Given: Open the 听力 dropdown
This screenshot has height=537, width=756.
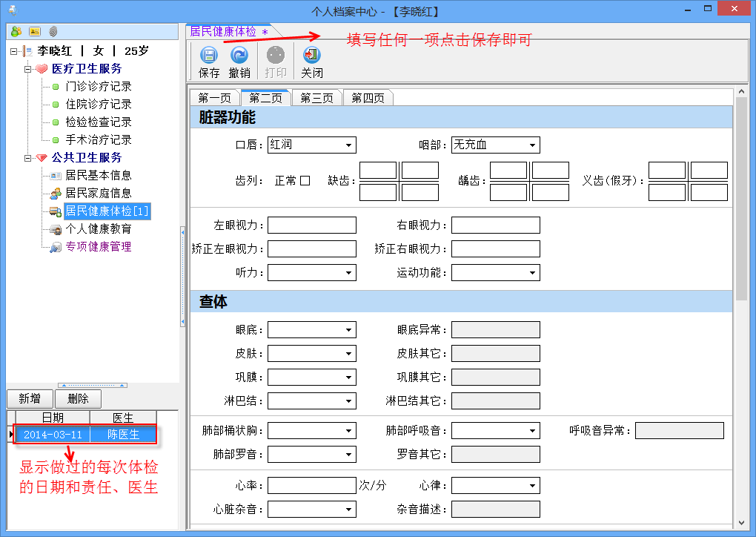Looking at the screenshot, I should coord(348,273).
